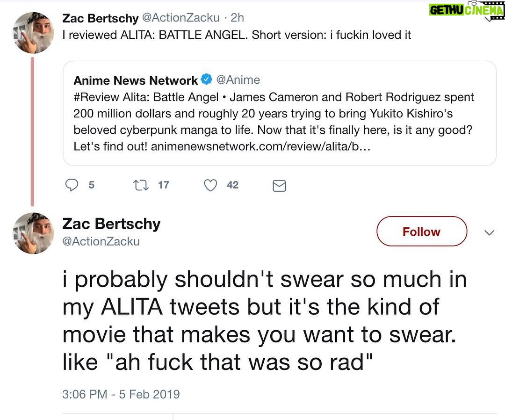The height and width of the screenshot is (420, 505).
Task: Open Zac Bertschy's avatar in the top tweet
Action: click(x=33, y=32)
